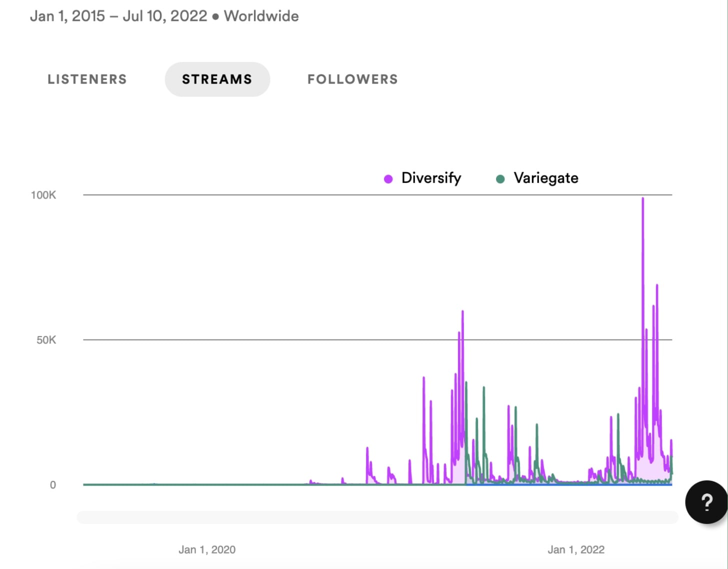The image size is (728, 569).
Task: Click the first small Diversify spike after 2020
Action: tap(310, 481)
